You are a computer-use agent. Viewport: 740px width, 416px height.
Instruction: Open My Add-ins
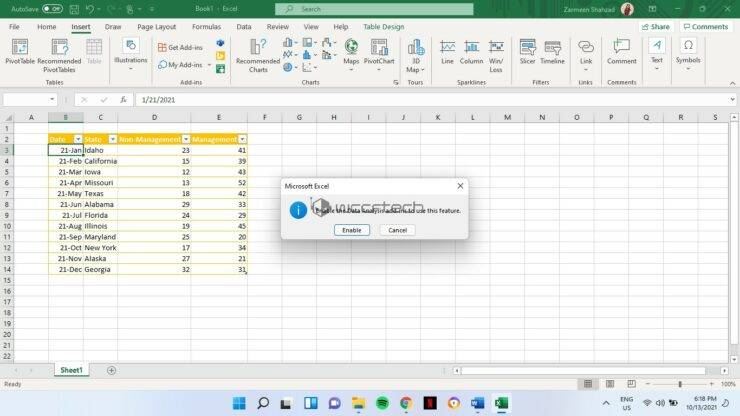tap(180, 65)
